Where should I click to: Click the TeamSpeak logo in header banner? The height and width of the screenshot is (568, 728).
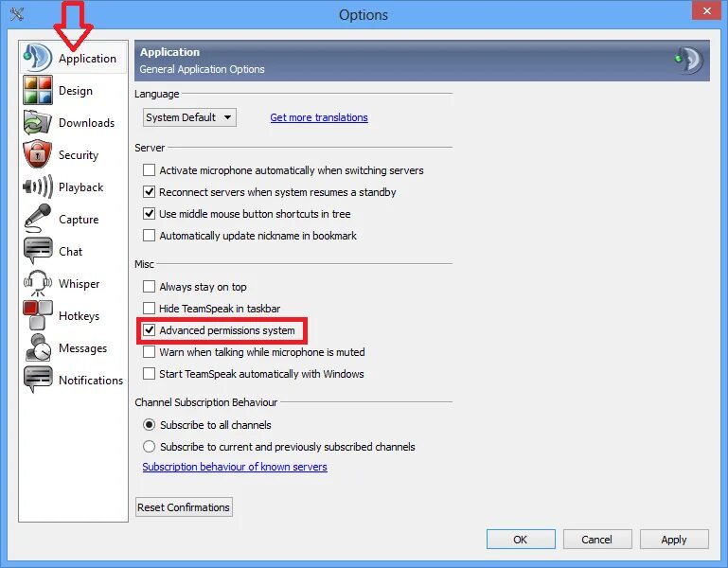689,60
